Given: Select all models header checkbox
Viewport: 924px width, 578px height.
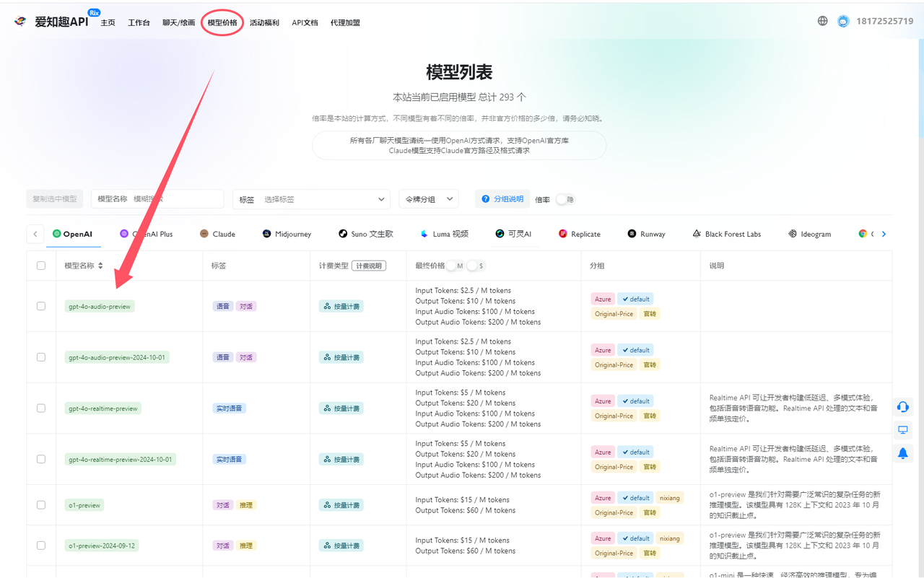Looking at the screenshot, I should (41, 266).
